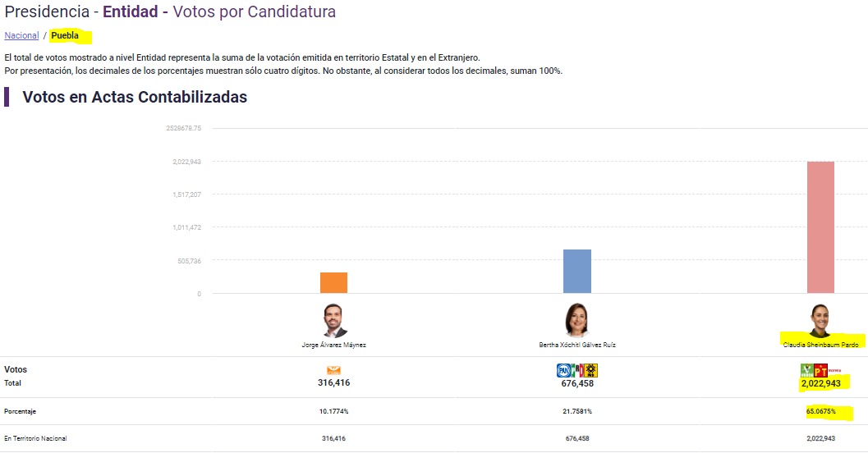Click the PAN party logo

pos(563,371)
